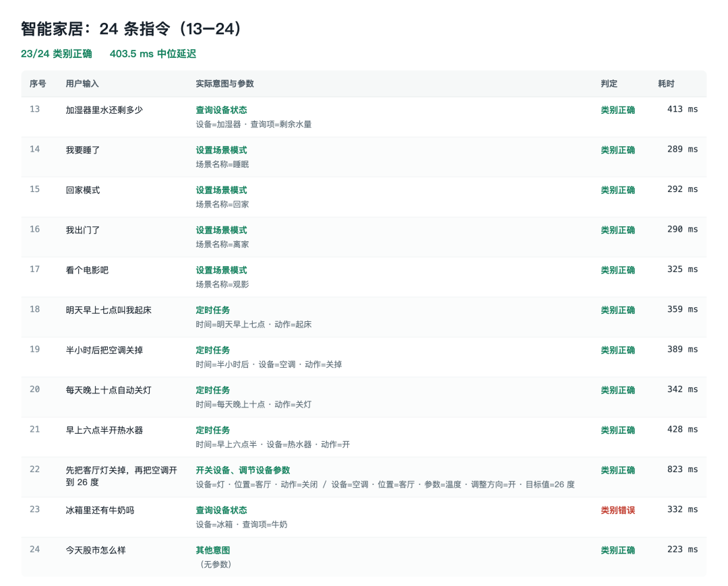This screenshot has width=728, height=586.
Task: Click the parameter "场景名称=观影"
Action: click(x=222, y=284)
